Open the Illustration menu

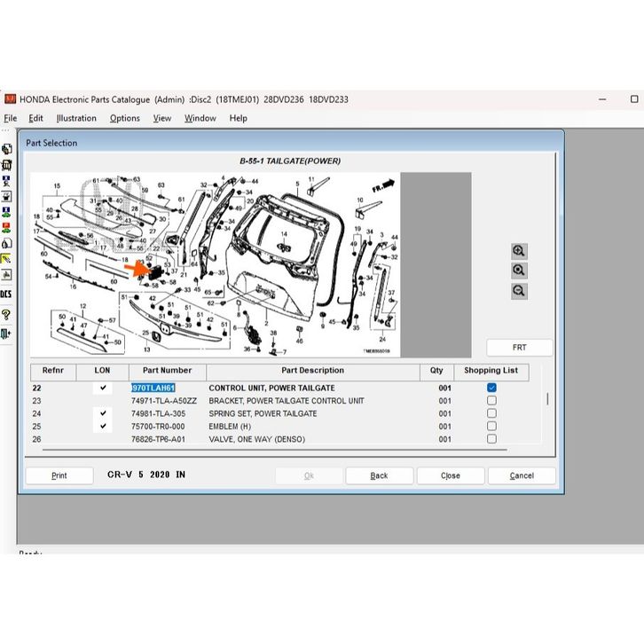[76, 118]
